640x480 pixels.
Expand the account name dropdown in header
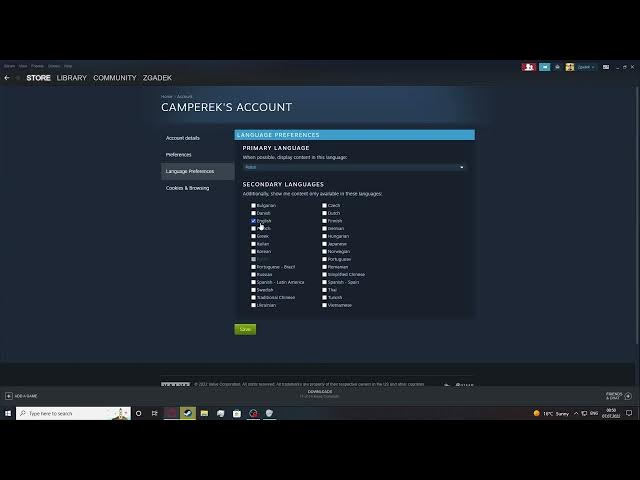(x=586, y=67)
